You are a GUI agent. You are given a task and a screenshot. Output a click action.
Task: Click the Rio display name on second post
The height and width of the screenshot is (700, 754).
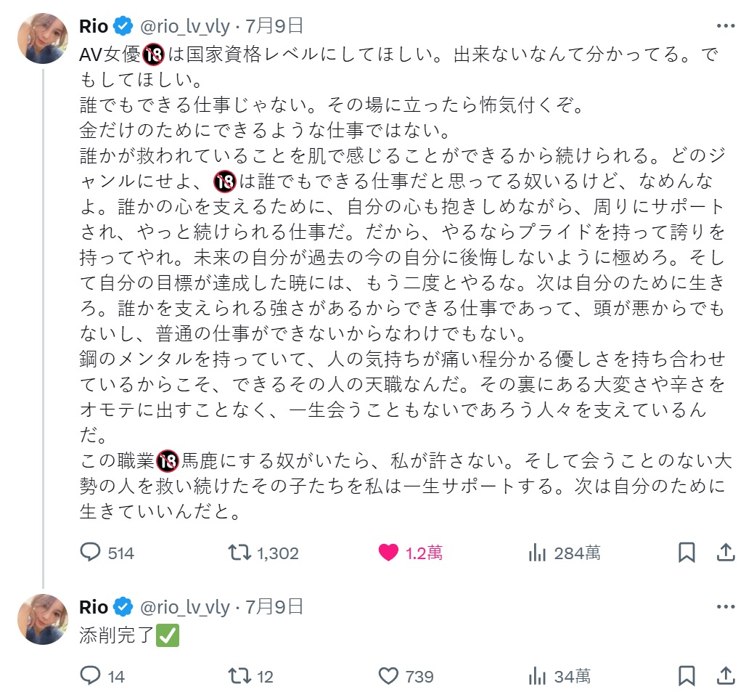click(94, 607)
